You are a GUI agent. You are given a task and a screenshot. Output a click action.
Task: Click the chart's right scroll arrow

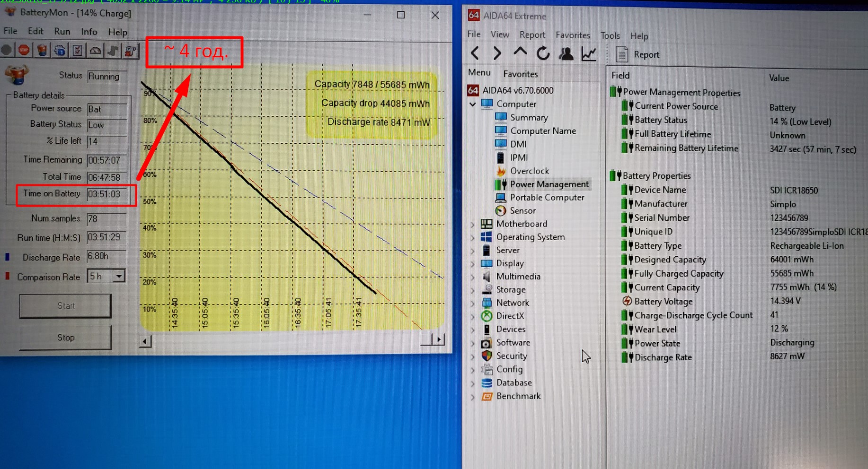[439, 339]
